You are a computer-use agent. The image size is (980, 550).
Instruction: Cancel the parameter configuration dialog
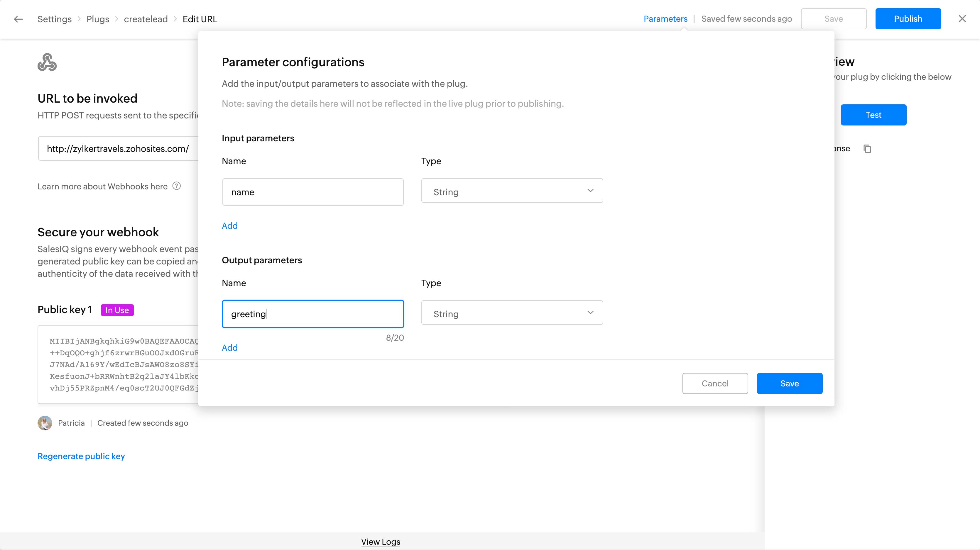pos(715,383)
